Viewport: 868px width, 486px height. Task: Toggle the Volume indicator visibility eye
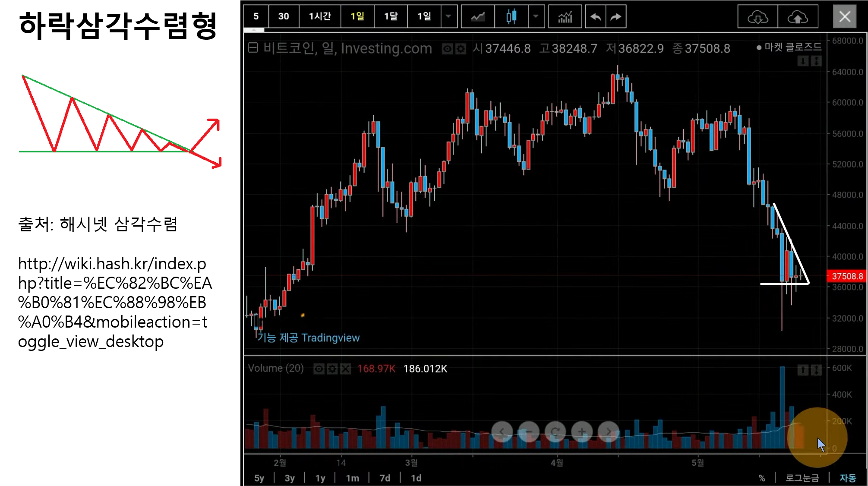click(319, 369)
